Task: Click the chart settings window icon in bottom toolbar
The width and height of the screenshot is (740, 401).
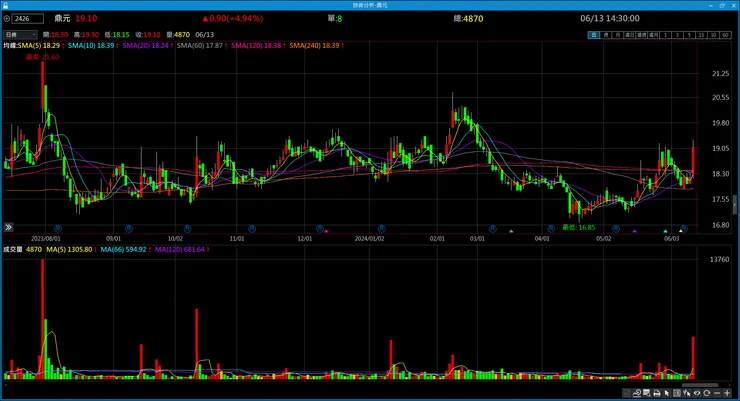Action: click(647, 393)
